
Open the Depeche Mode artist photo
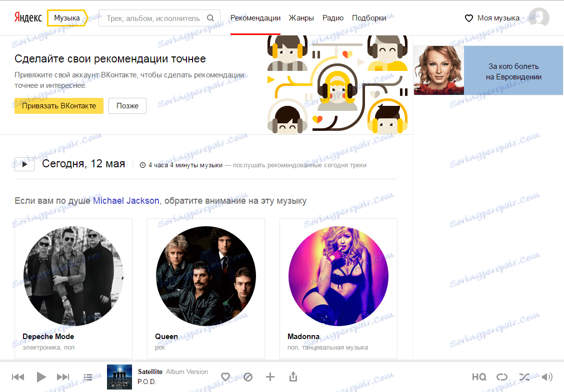[73, 276]
